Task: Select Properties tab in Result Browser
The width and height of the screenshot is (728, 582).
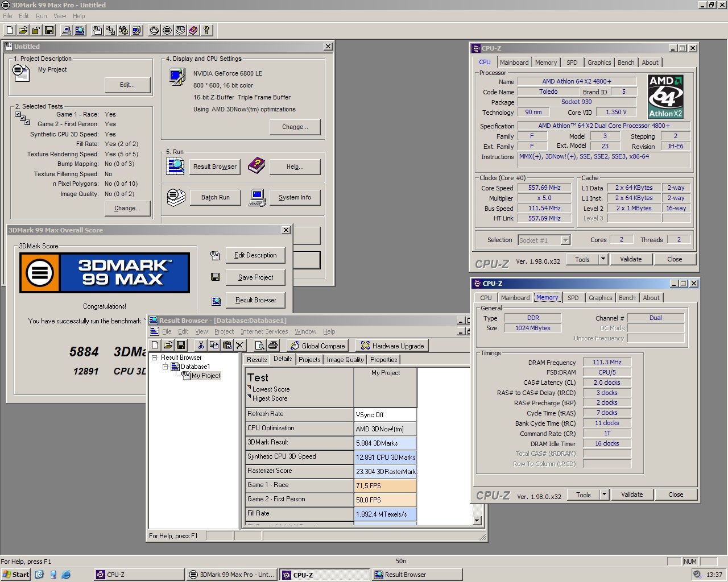Action: point(384,359)
